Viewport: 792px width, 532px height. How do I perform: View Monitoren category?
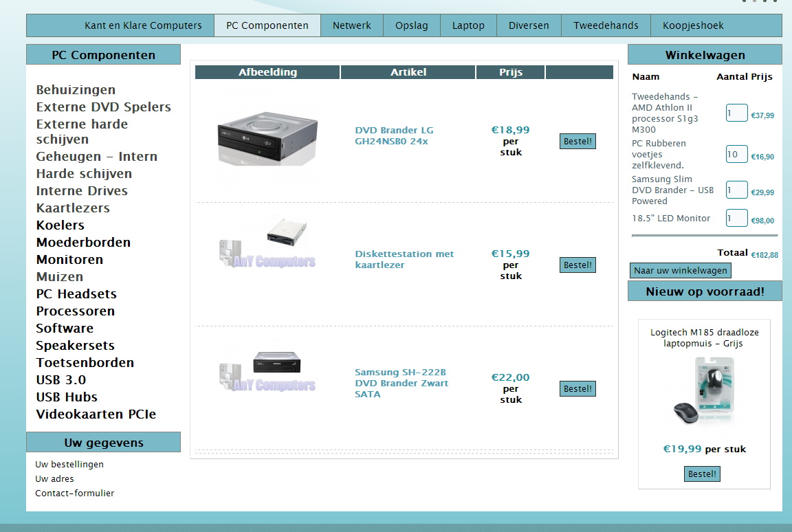(69, 259)
